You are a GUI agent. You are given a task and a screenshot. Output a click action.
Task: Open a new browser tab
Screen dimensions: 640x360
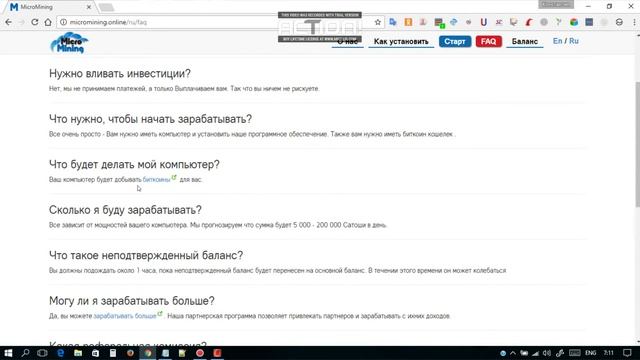point(106,7)
